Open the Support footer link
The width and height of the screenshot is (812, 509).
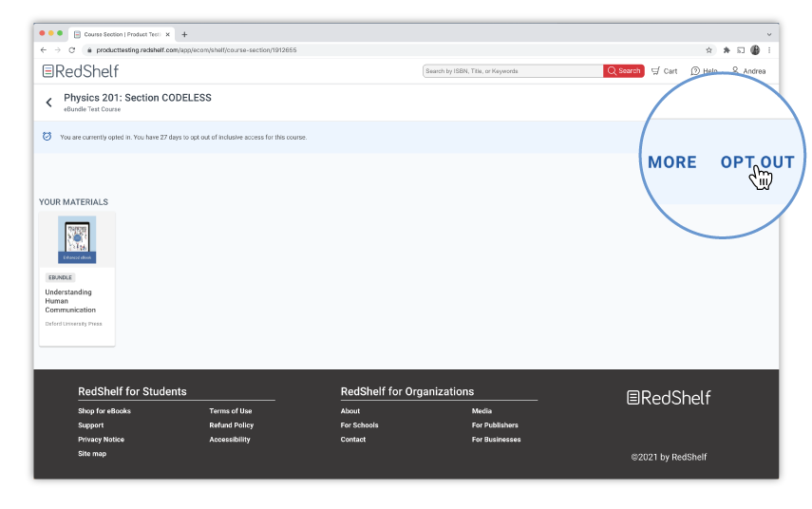point(90,425)
